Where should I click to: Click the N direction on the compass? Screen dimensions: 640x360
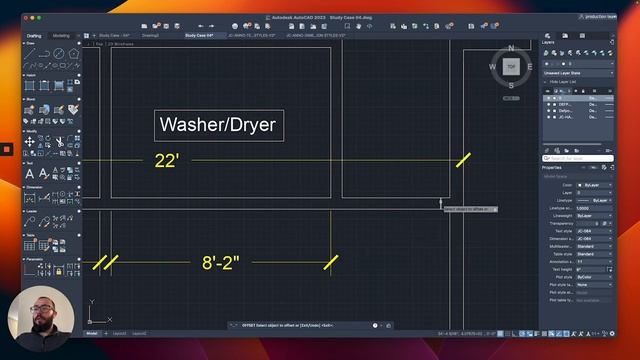511,48
